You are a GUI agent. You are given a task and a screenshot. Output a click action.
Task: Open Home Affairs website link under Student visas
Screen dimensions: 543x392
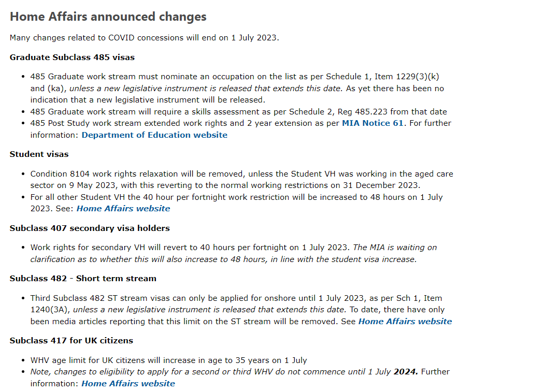[x=123, y=209]
